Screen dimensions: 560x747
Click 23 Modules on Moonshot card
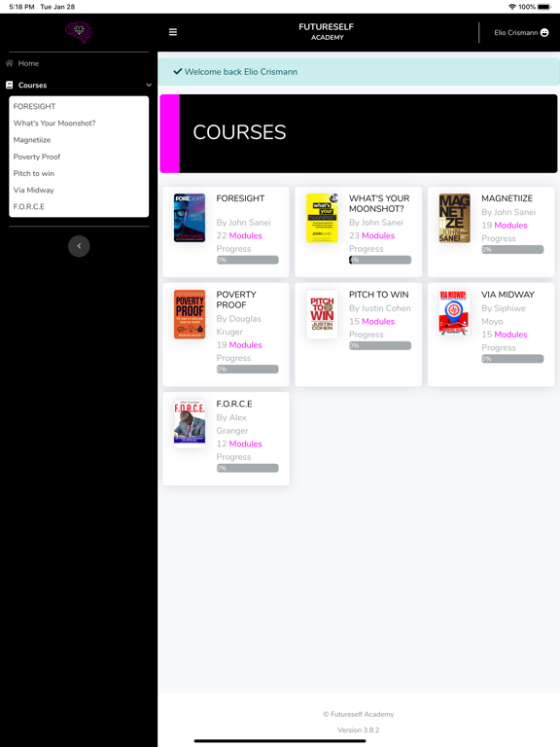click(372, 235)
